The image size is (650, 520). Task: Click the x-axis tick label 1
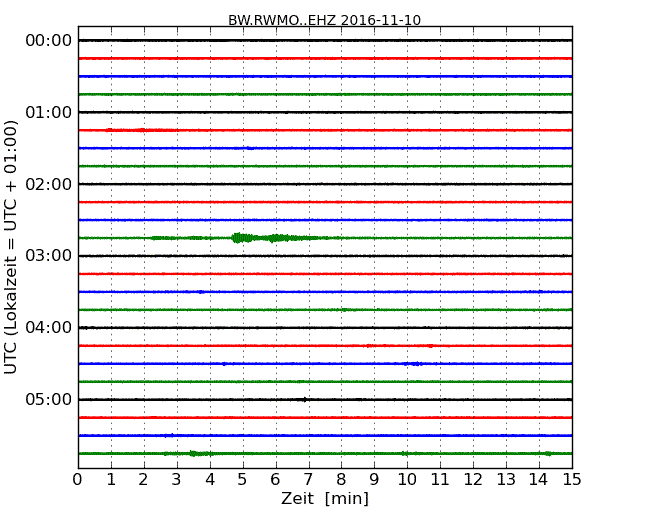[x=111, y=480]
